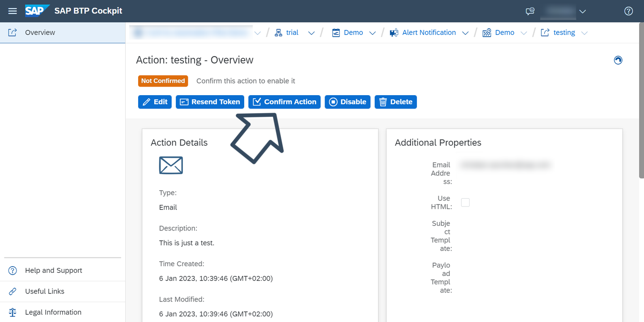The height and width of the screenshot is (322, 644).
Task: Click the SAP BTP Cockpit title
Action: tap(89, 11)
